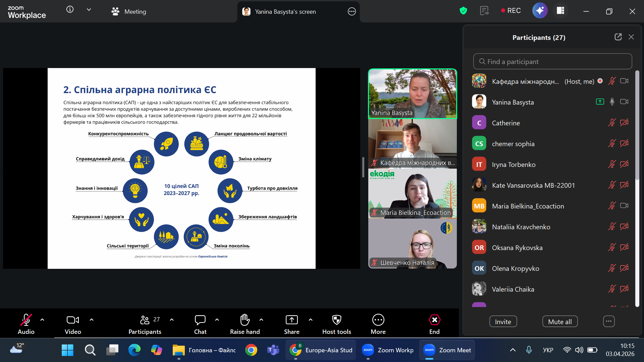The image size is (644, 362).
Task: Toggle camera with Video button
Action: click(x=73, y=320)
